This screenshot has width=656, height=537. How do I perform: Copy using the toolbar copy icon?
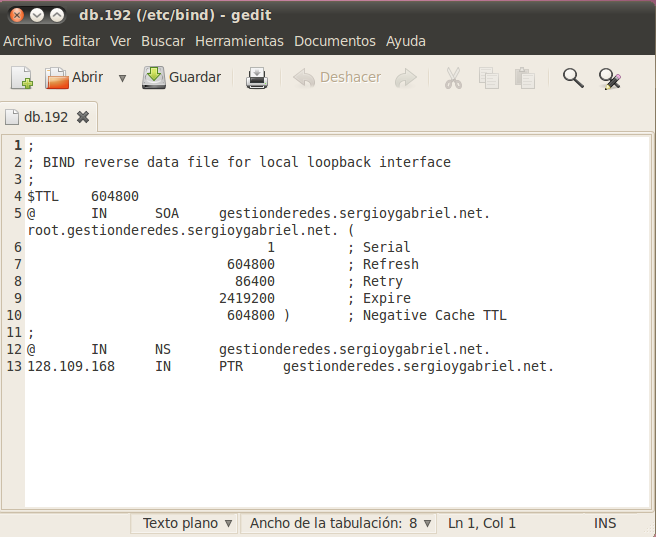489,78
